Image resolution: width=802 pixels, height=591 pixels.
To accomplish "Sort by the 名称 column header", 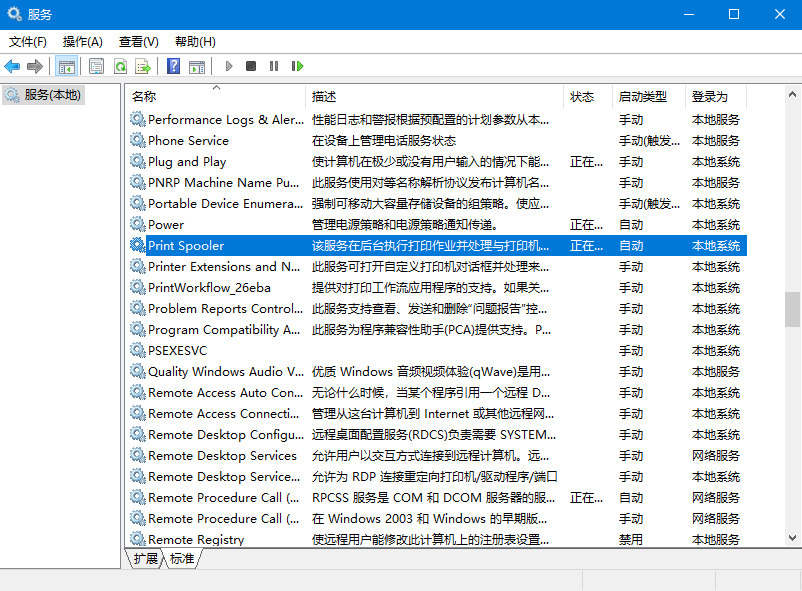I will click(x=216, y=96).
